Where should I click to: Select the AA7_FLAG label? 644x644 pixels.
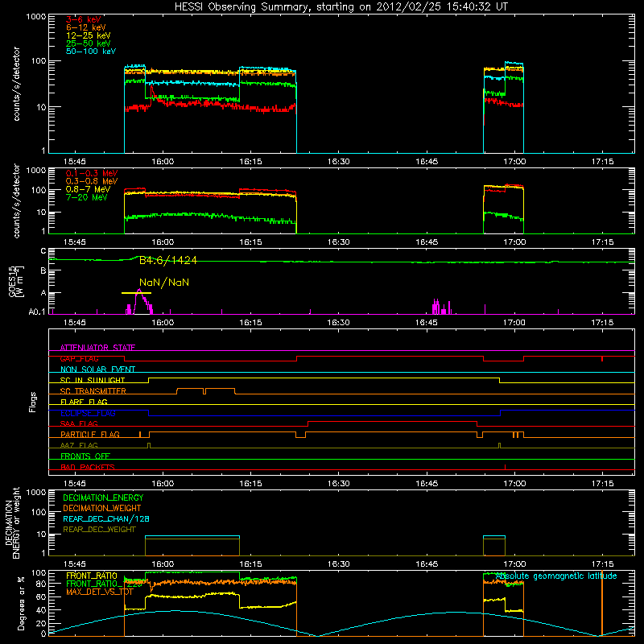(x=79, y=445)
